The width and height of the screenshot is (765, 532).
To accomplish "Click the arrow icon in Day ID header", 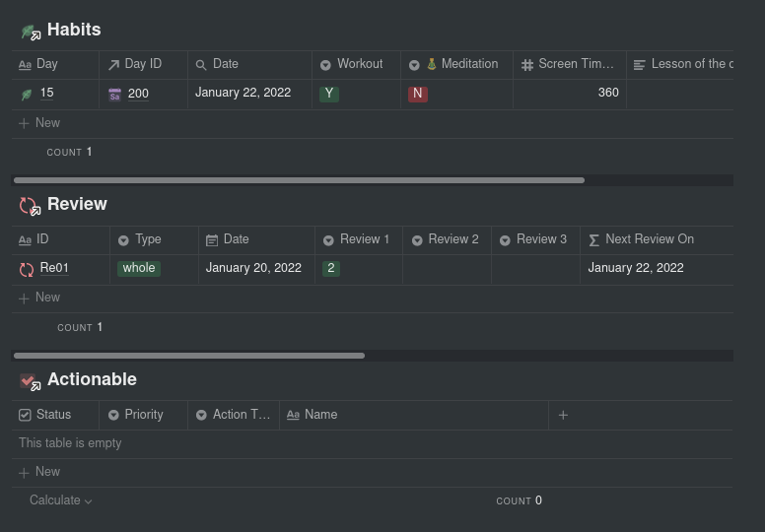I will pos(113,65).
